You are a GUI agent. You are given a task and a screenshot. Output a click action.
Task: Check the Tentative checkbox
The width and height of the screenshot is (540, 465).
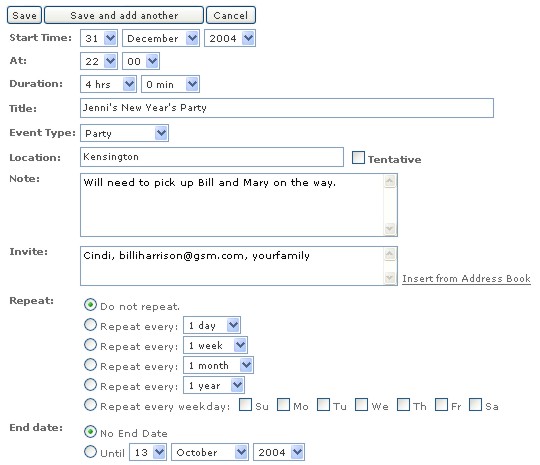coord(358,158)
